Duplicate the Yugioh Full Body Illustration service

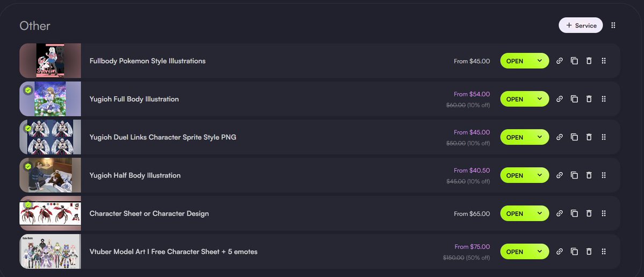coord(574,99)
